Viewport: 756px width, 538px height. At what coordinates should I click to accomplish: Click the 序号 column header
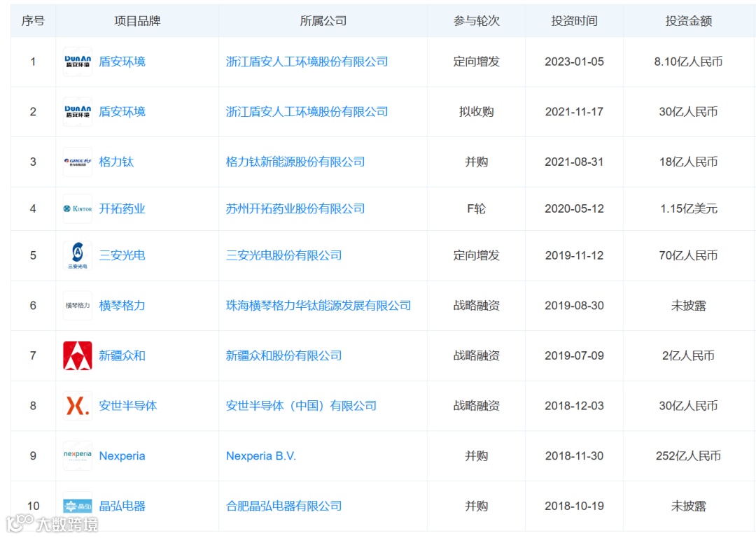(x=33, y=21)
